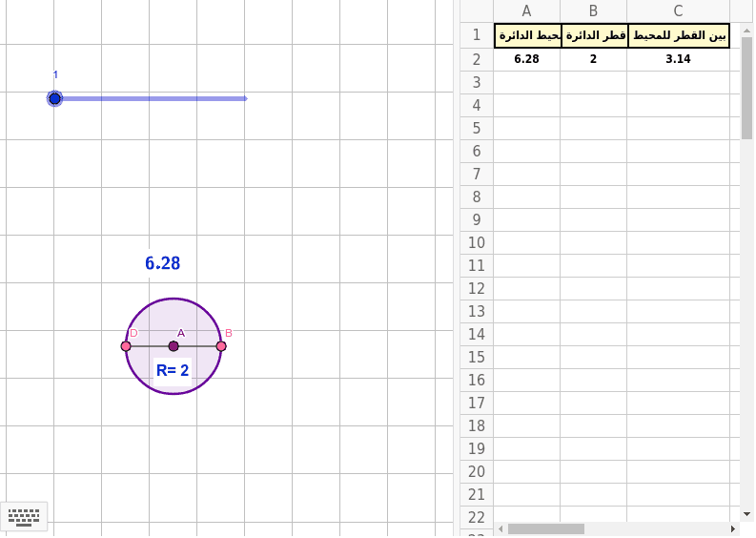Select row 15 header

coord(477,357)
